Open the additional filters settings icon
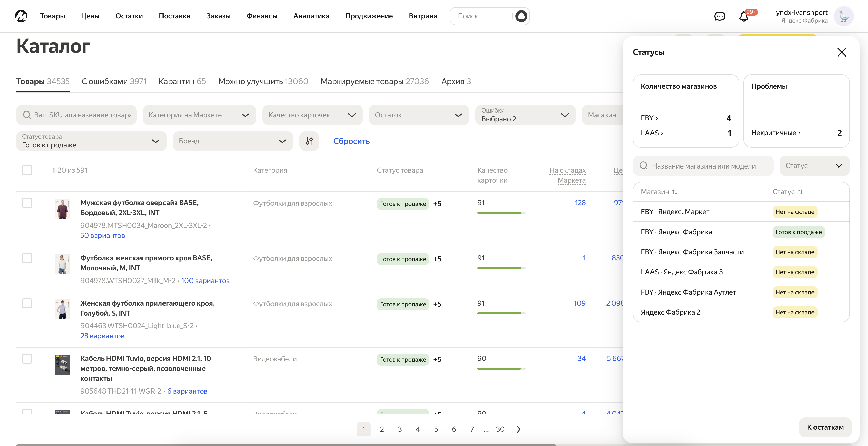The height and width of the screenshot is (446, 868). (x=309, y=141)
